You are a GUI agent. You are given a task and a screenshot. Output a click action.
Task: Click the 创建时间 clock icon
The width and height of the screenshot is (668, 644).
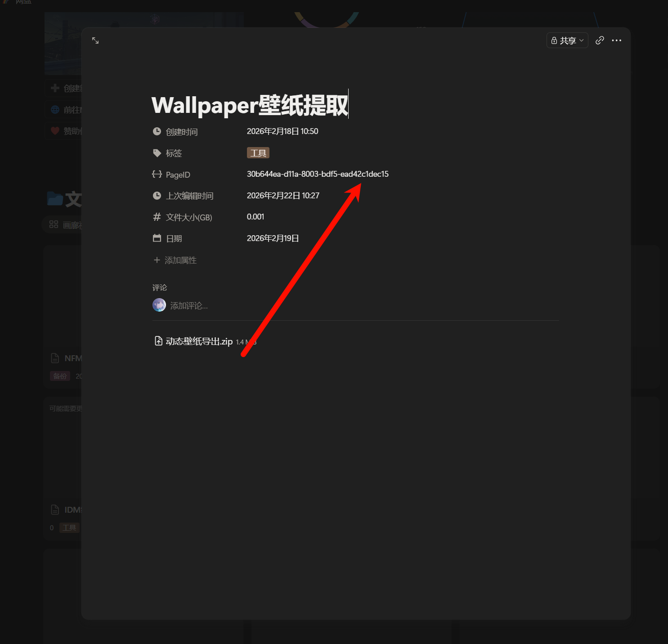pos(157,131)
